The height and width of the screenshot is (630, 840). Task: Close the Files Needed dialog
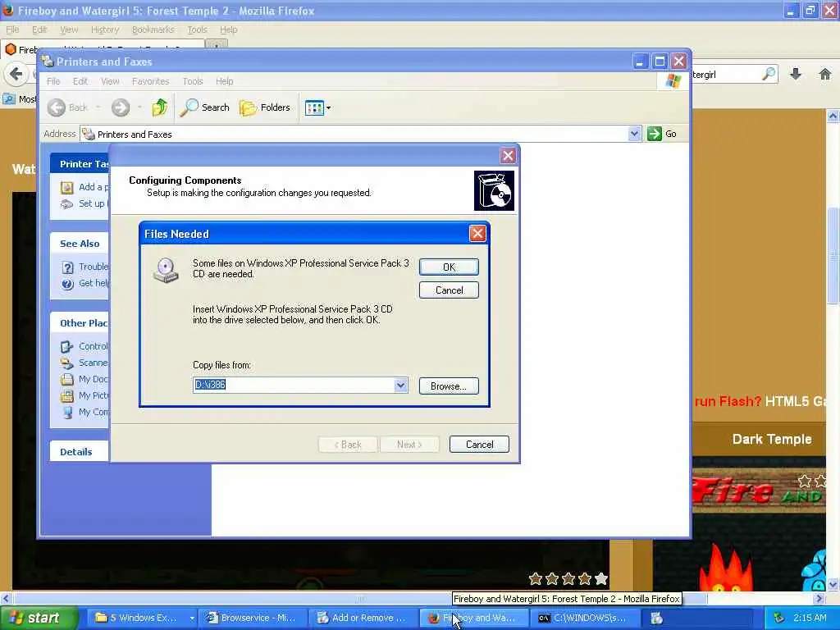pyautogui.click(x=477, y=233)
